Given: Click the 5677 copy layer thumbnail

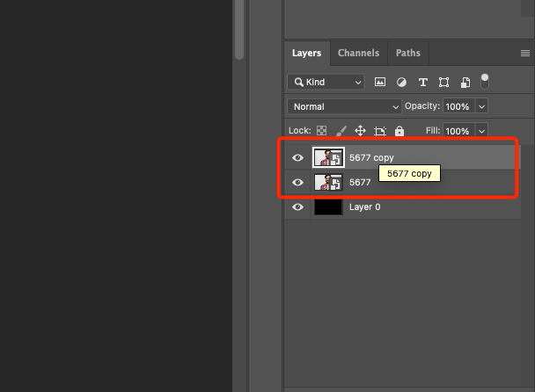Looking at the screenshot, I should [328, 157].
